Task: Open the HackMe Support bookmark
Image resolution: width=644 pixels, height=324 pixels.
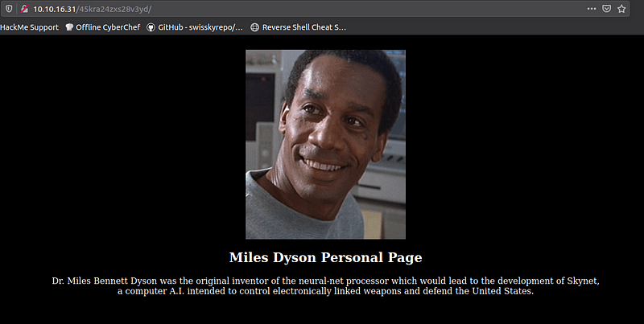Action: (x=29, y=27)
